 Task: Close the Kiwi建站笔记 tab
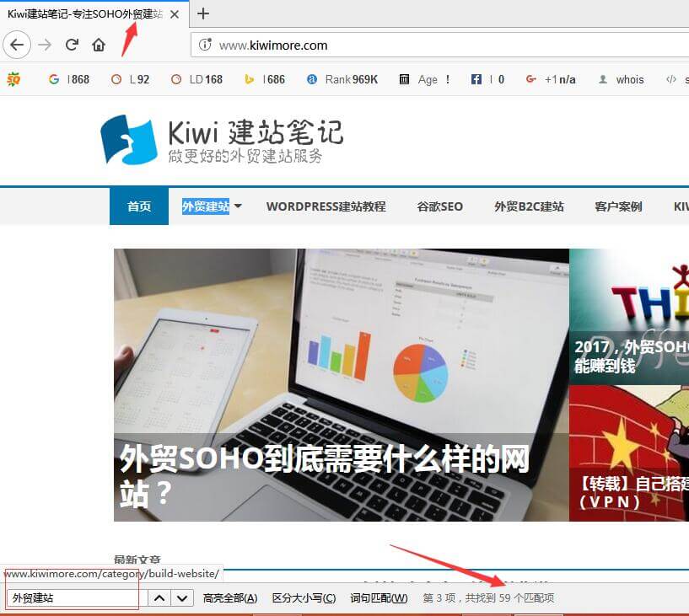click(x=175, y=14)
